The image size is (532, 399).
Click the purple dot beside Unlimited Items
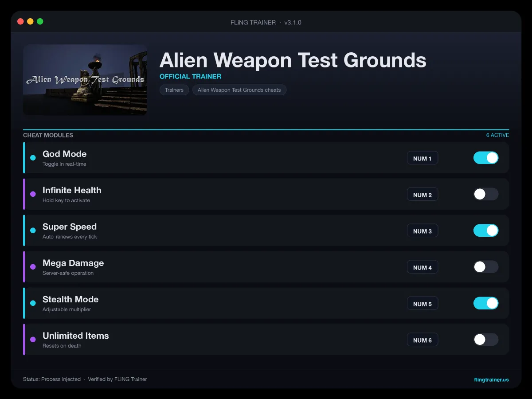click(x=33, y=340)
